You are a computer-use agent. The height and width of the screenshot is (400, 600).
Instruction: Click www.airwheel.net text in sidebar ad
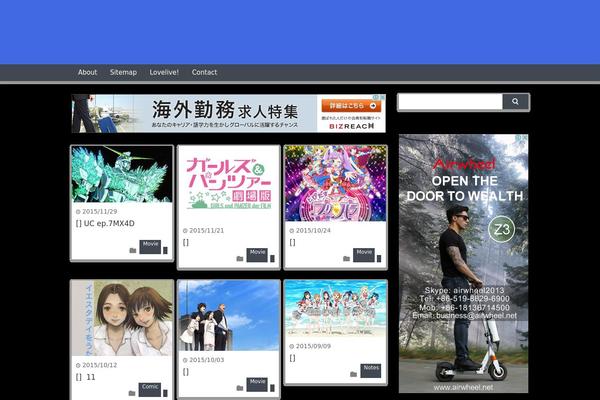tap(463, 387)
